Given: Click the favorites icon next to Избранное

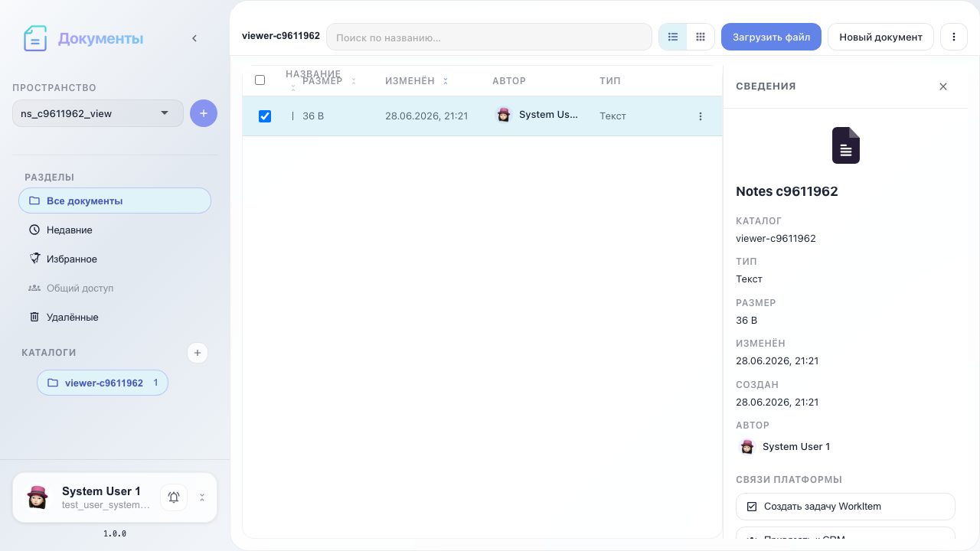Looking at the screenshot, I should pyautogui.click(x=34, y=259).
